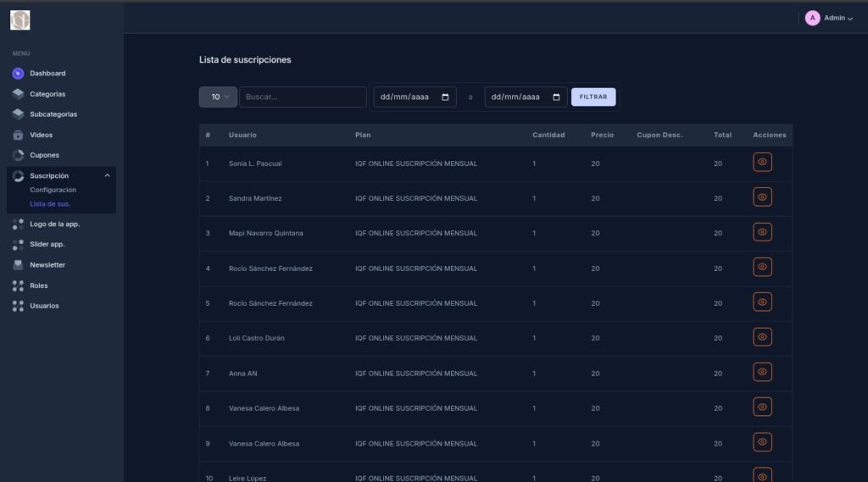Select Lista de sus. submenu link
The width and height of the screenshot is (868, 482).
click(x=50, y=204)
